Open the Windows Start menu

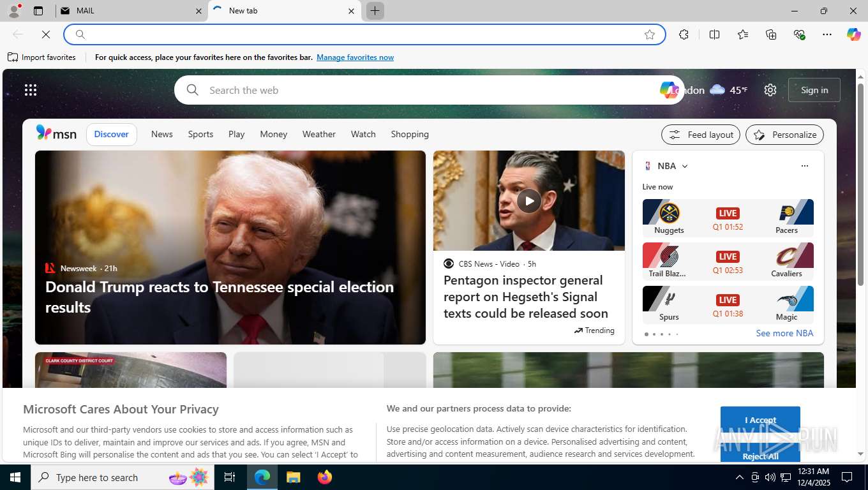tap(15, 477)
